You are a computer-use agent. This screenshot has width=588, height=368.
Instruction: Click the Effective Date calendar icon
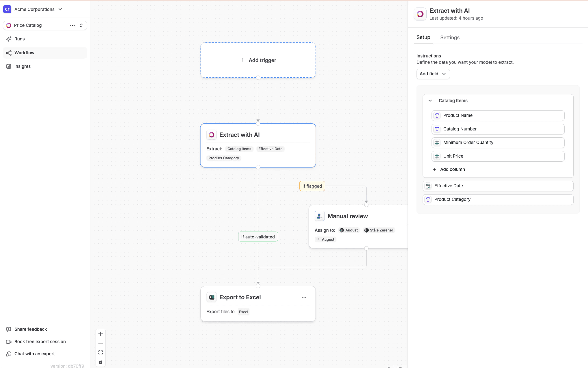click(428, 186)
